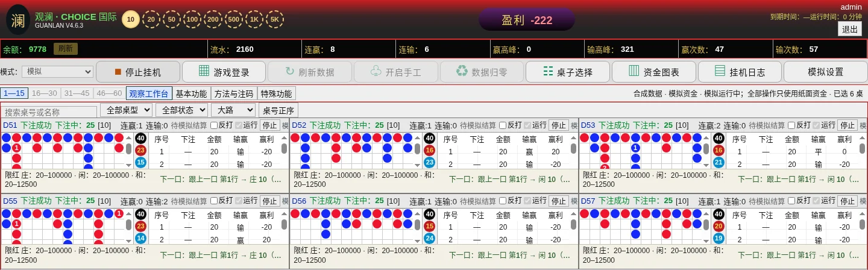Open the 特殊功能 tab
Image resolution: width=868 pixels, height=270 pixels.
277,93
